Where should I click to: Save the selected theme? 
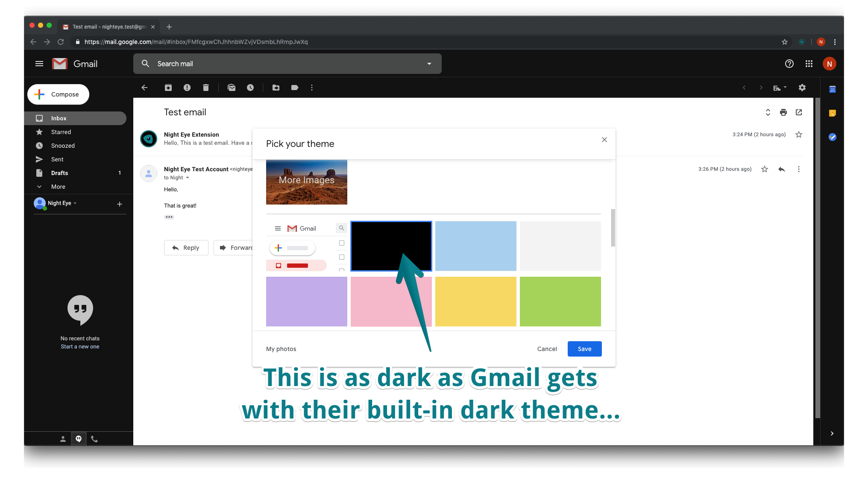coord(585,349)
